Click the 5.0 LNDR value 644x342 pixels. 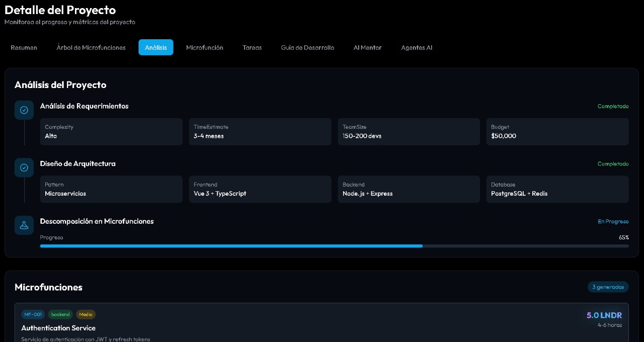(x=604, y=315)
